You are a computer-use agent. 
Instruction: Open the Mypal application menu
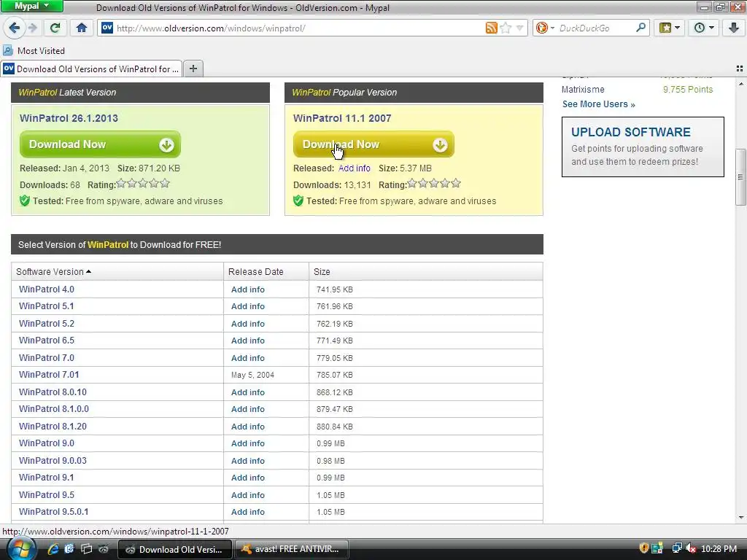pyautogui.click(x=32, y=6)
